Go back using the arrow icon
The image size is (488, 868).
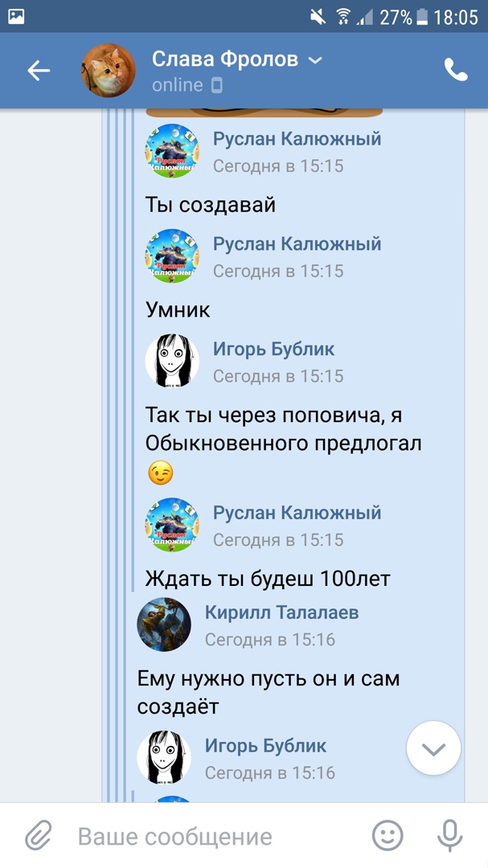pos(39,71)
